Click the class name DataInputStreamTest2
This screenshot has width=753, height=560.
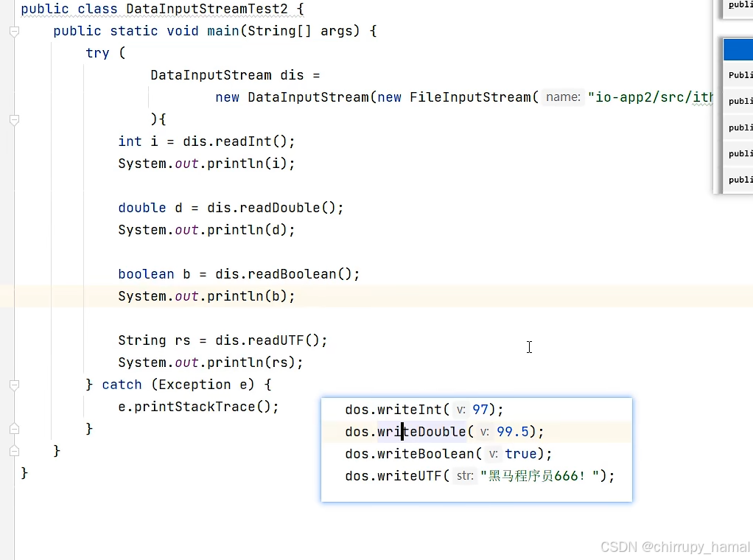(207, 9)
